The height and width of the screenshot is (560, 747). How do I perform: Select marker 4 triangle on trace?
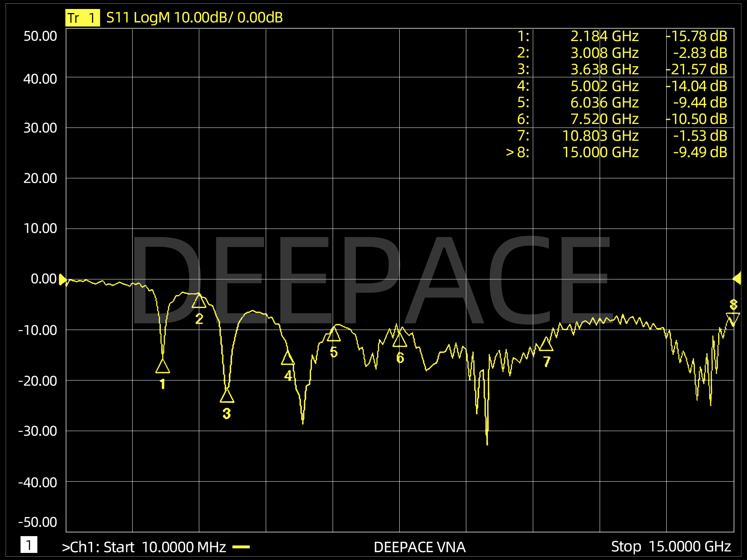(x=288, y=359)
